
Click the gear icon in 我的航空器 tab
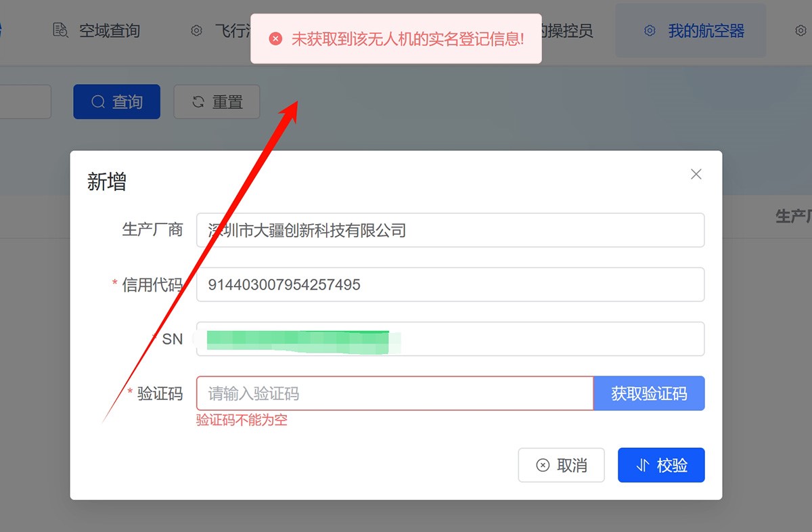click(650, 30)
